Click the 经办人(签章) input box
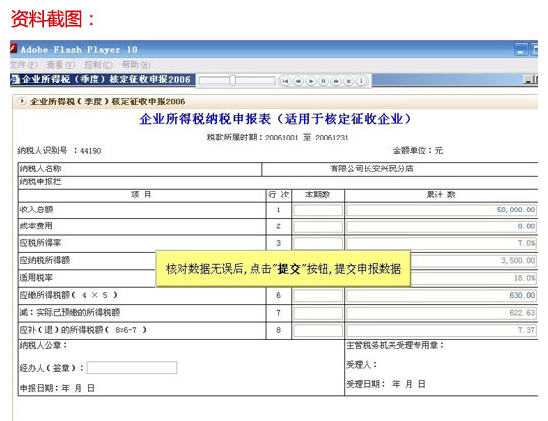Viewport: 548px width, 421px height. point(132,368)
